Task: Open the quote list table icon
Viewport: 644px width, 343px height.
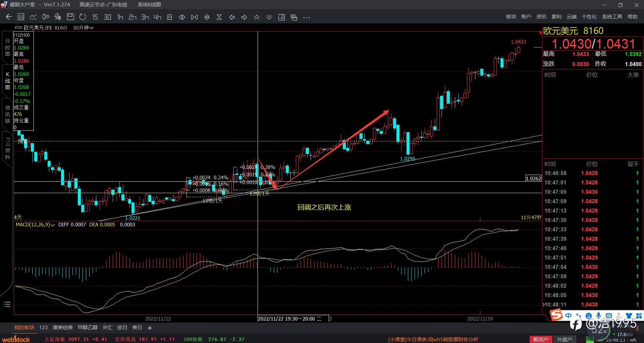Action: point(21,17)
